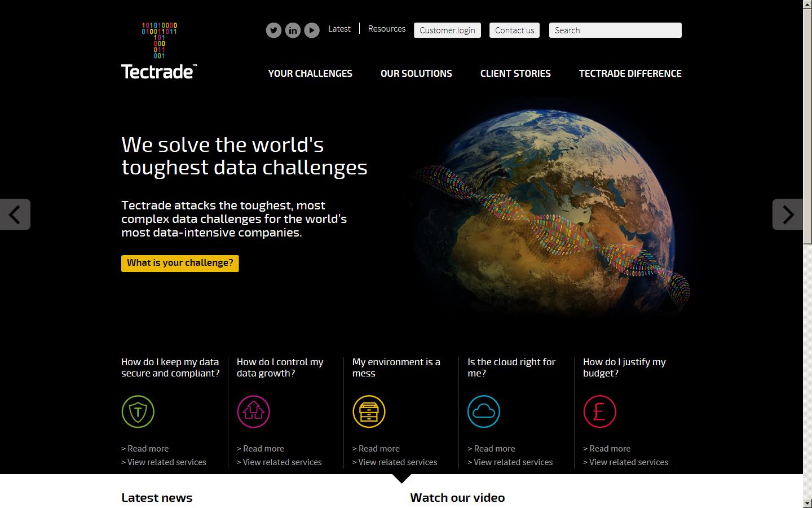Screen dimensions: 812x508
Task: Click the vertical scrollbar thumb
Action: point(807,126)
